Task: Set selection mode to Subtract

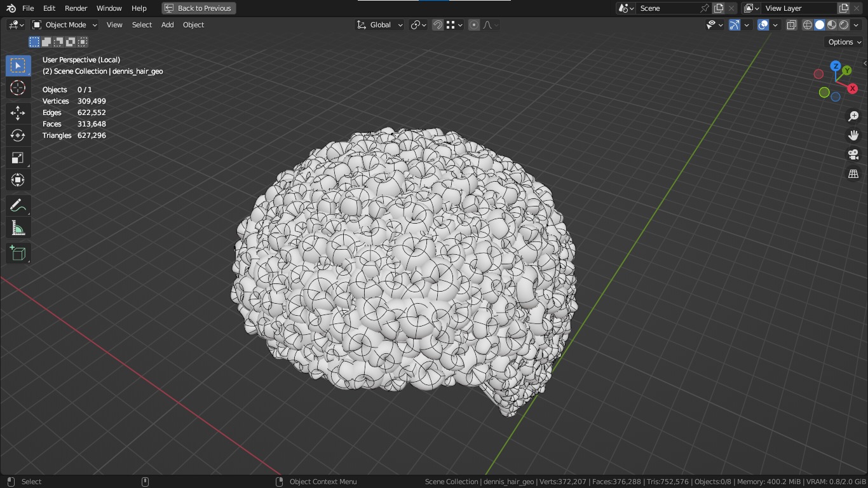Action: pyautogui.click(x=58, y=42)
